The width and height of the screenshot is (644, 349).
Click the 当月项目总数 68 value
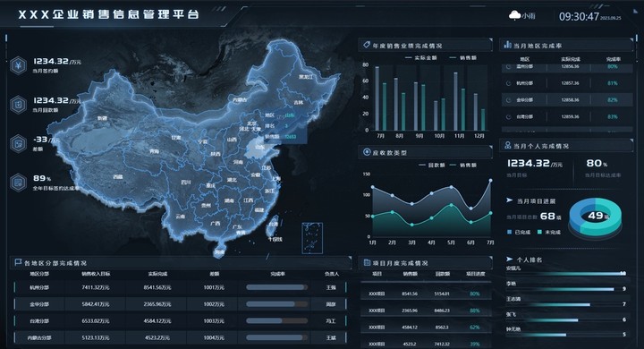pos(548,216)
